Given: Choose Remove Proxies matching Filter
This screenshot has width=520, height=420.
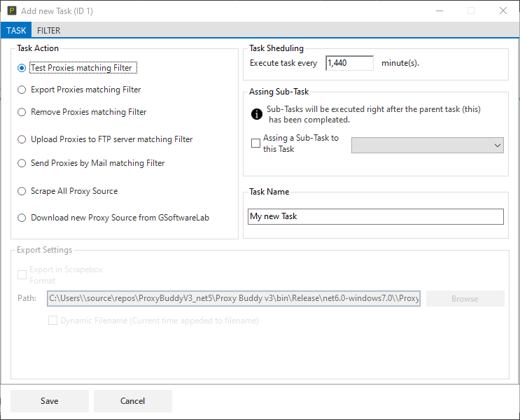Looking at the screenshot, I should pos(22,112).
